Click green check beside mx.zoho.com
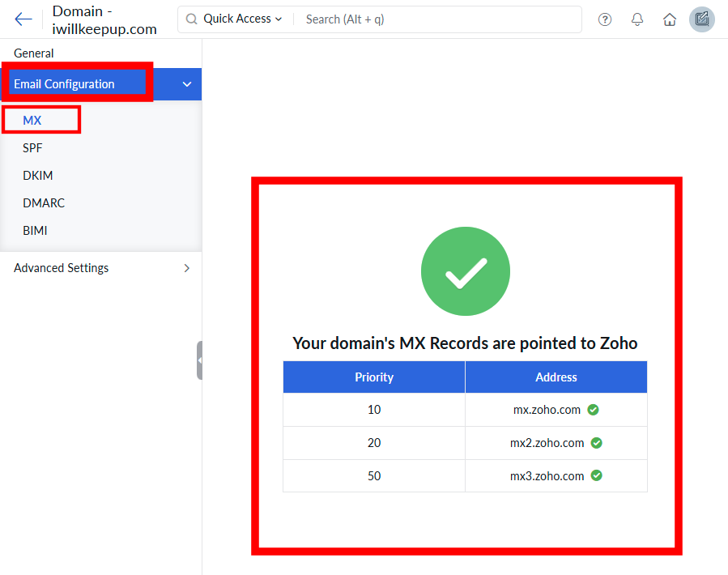This screenshot has width=728, height=575. [x=594, y=410]
